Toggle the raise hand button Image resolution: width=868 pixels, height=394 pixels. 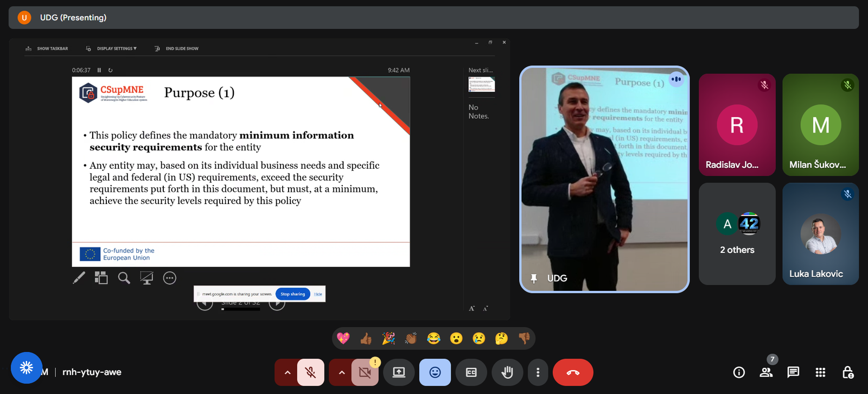[x=507, y=372]
